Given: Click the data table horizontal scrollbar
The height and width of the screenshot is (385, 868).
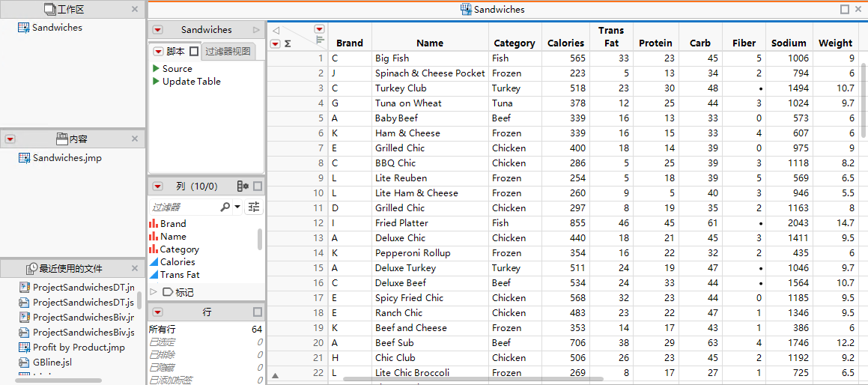Looking at the screenshot, I should (473, 380).
